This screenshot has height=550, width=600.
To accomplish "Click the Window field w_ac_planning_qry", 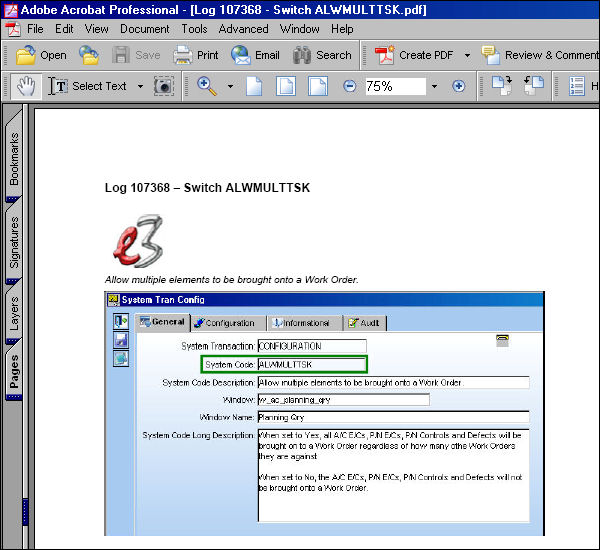I will (x=344, y=400).
